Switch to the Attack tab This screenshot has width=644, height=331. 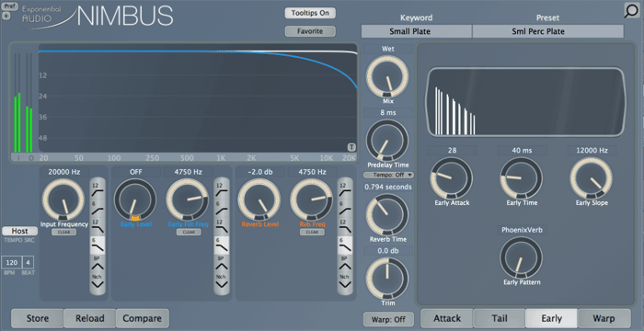pyautogui.click(x=447, y=318)
